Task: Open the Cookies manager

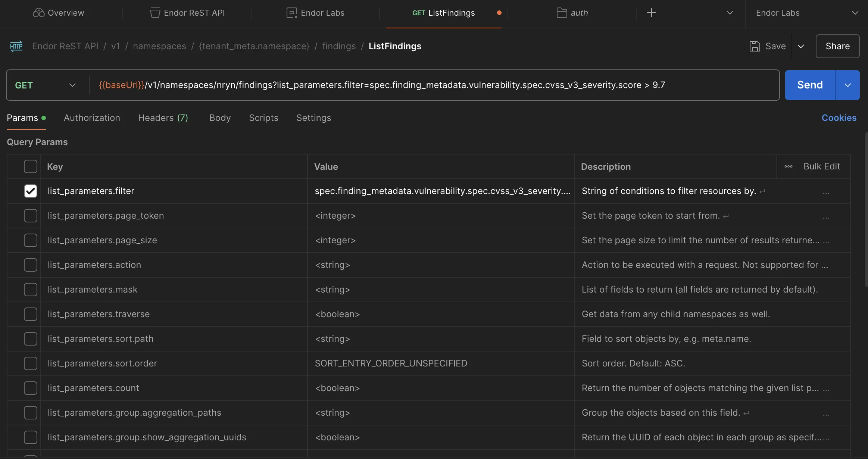Action: pos(839,118)
